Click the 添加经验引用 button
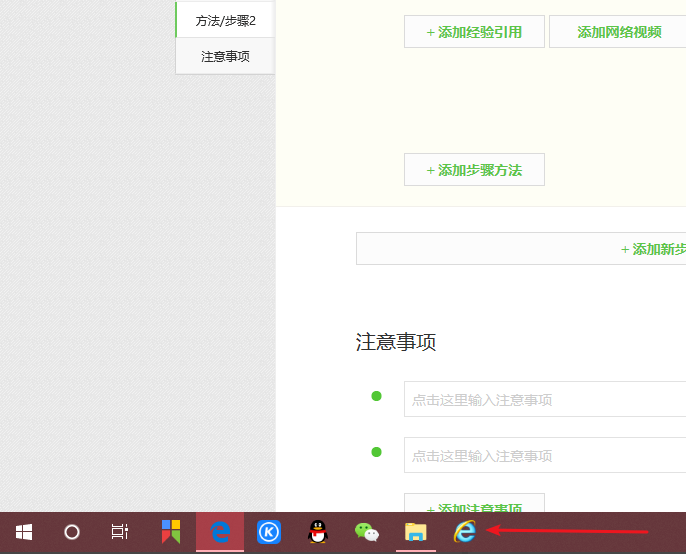686x554 pixels. 474,32
